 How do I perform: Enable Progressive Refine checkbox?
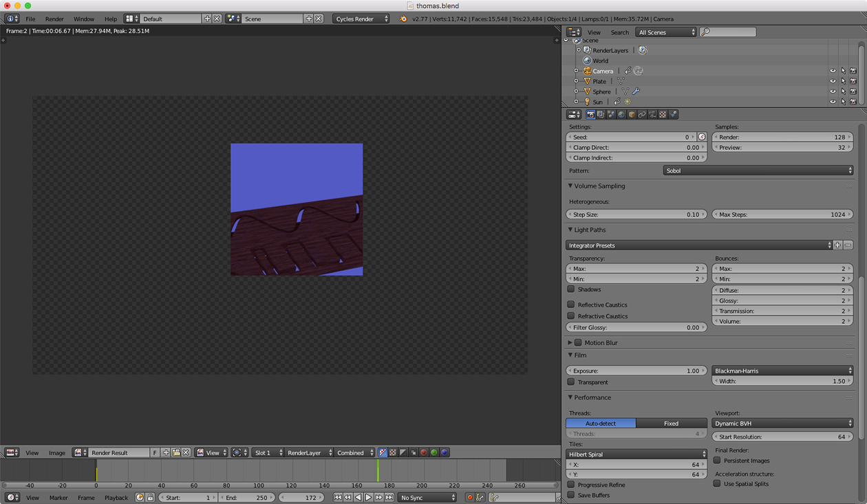[x=571, y=485]
